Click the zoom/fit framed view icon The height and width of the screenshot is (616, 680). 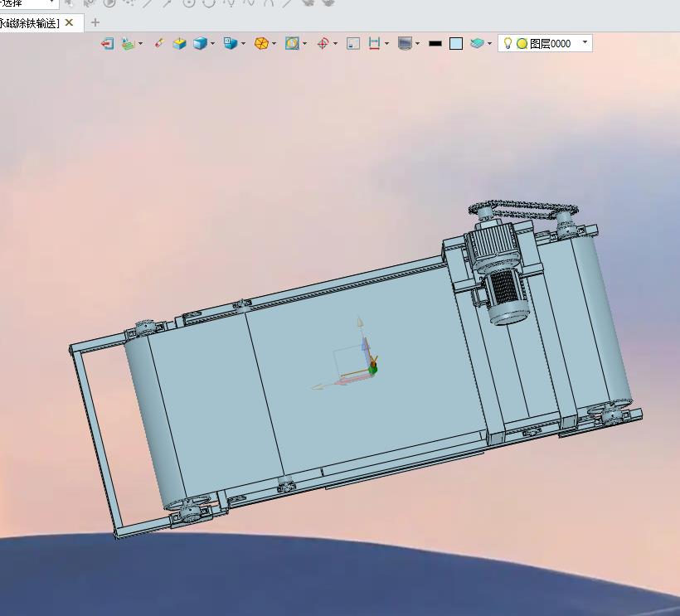292,43
